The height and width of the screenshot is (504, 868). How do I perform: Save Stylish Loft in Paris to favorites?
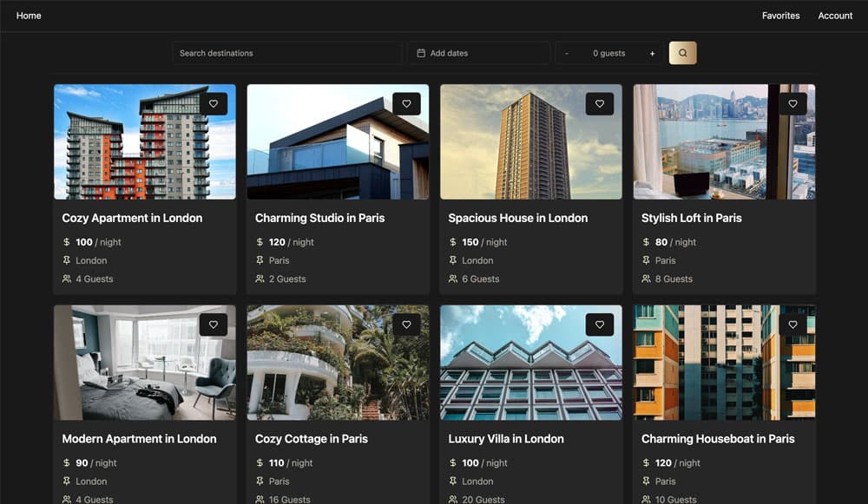pos(792,104)
